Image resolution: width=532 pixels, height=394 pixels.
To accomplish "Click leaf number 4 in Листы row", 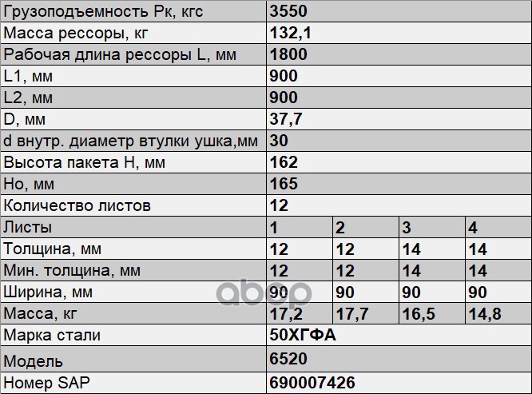I will pyautogui.click(x=473, y=228).
